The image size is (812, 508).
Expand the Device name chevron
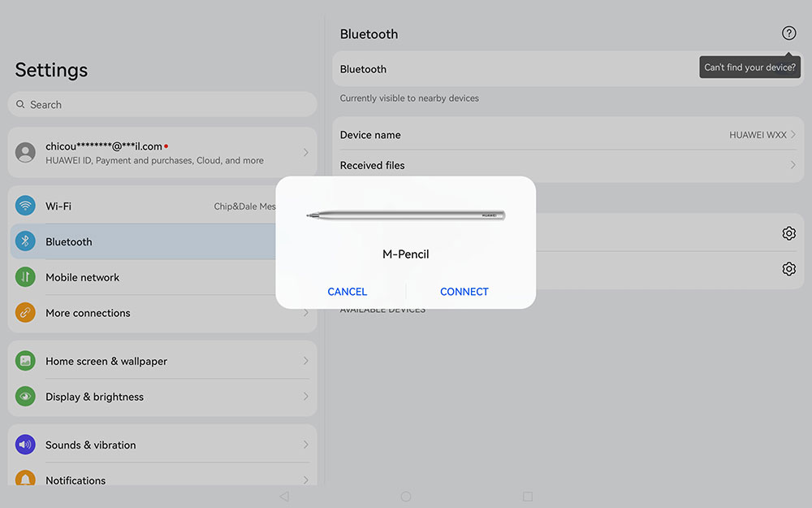click(793, 135)
